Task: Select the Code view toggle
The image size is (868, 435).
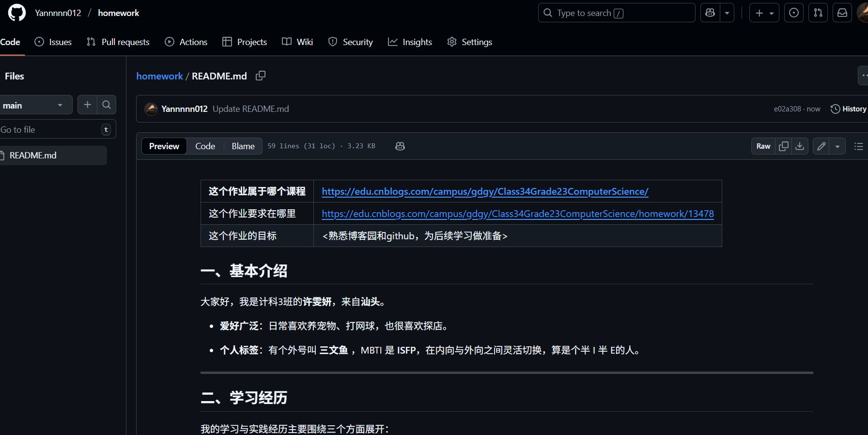Action: 205,146
